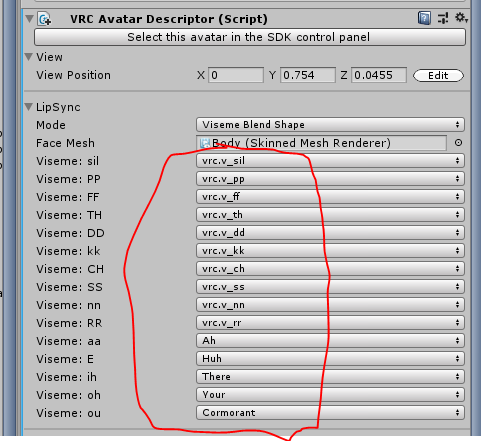Click the Face Mesh Body object field
The image size is (481, 441).
321,143
